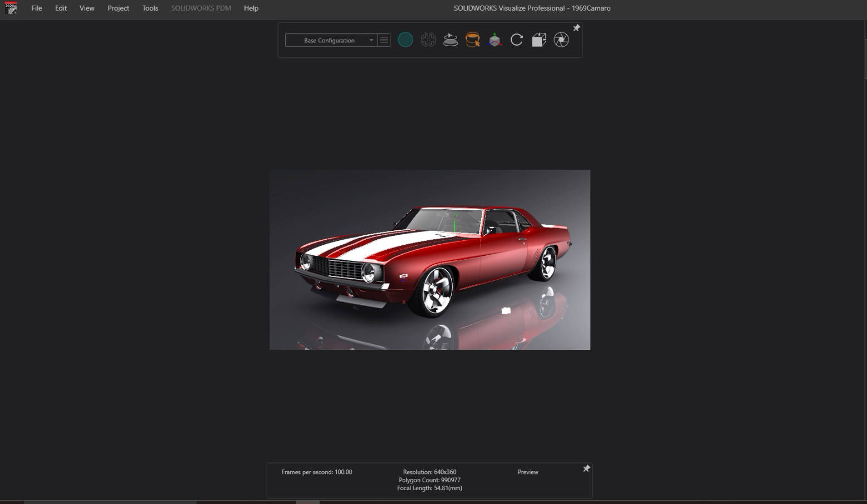This screenshot has height=504, width=867.
Task: Click the Preview render mode label
Action: (x=528, y=472)
